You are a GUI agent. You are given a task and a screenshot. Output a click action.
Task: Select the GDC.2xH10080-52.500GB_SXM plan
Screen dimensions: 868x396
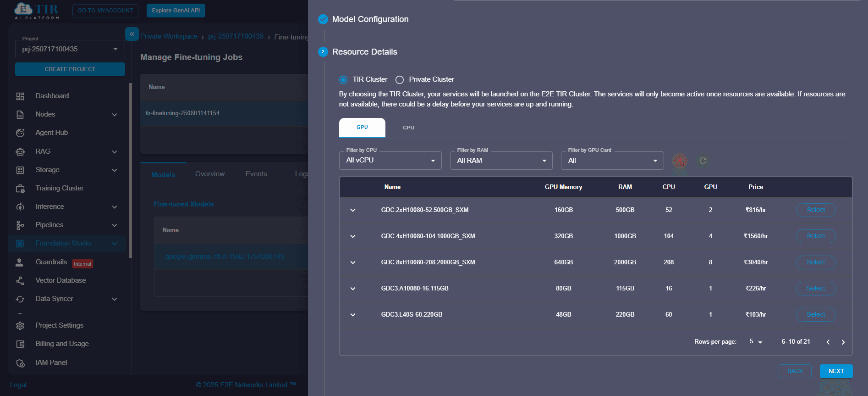pos(816,210)
